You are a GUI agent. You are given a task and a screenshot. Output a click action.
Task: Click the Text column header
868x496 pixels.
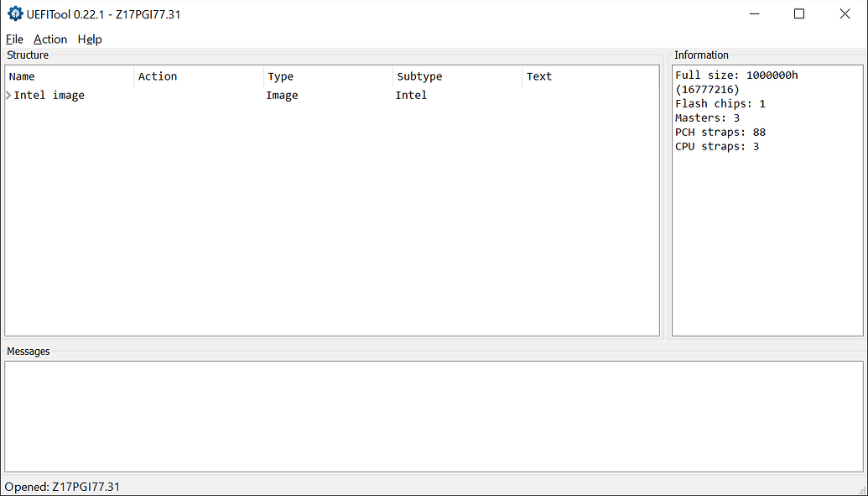[x=539, y=76]
